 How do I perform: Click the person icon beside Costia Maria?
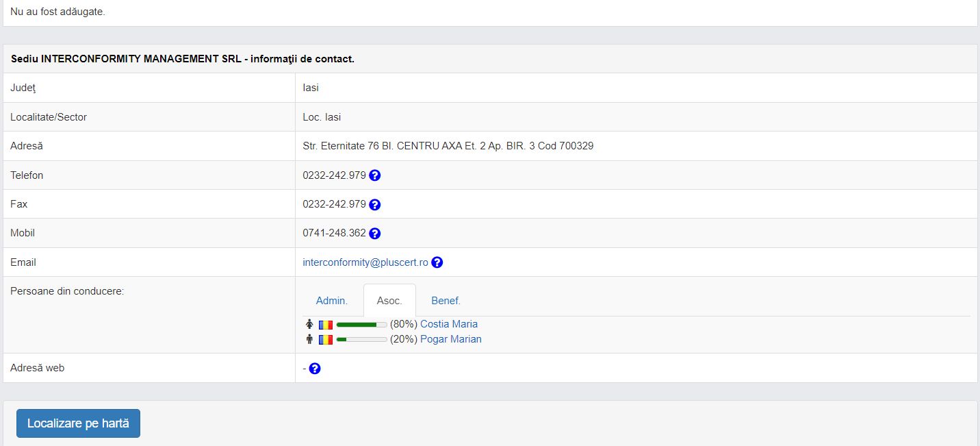pyautogui.click(x=309, y=324)
